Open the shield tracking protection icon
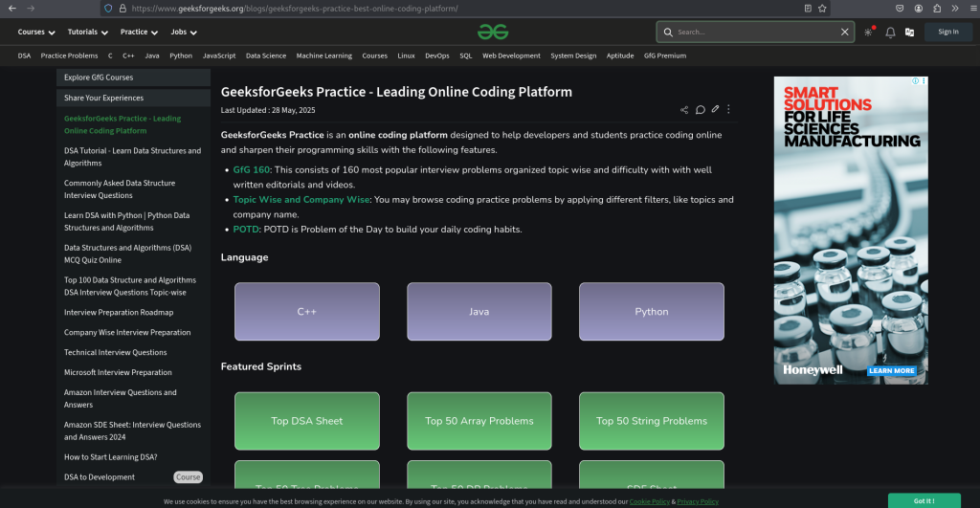 (x=108, y=8)
